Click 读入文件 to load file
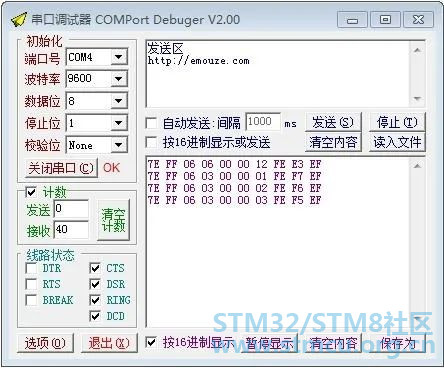The image size is (444, 368). (x=397, y=143)
